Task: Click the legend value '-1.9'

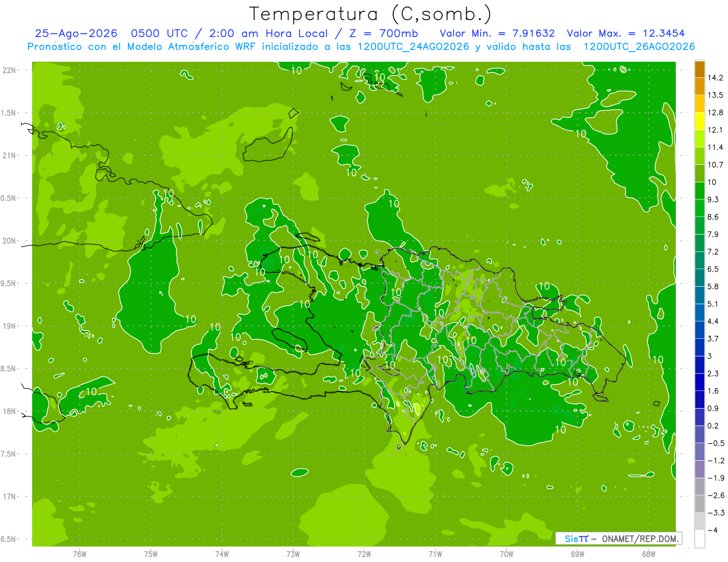Action: point(715,478)
